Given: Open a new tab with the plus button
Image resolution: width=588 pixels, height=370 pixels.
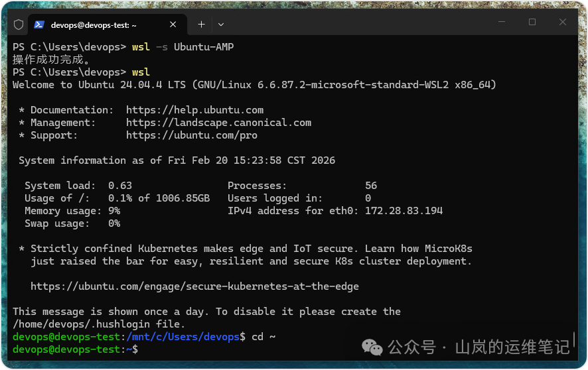Looking at the screenshot, I should (201, 25).
